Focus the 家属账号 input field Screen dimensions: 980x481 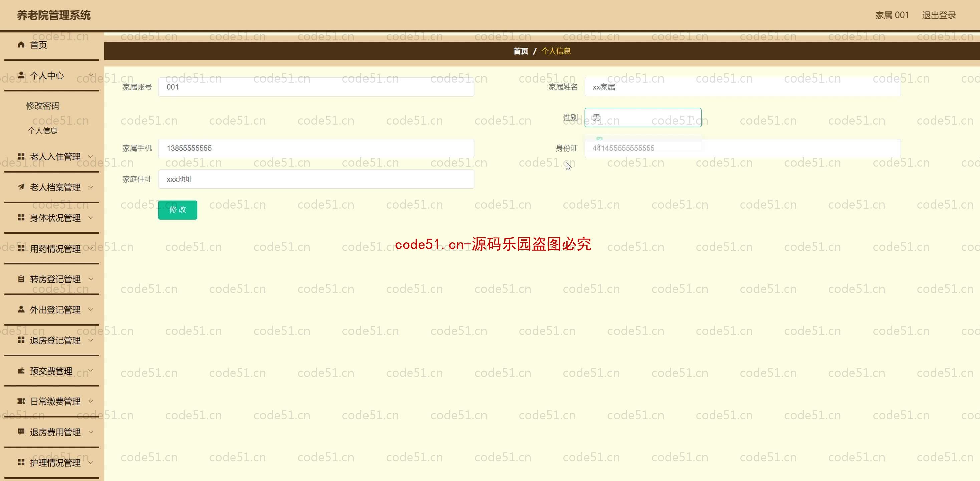pos(316,87)
